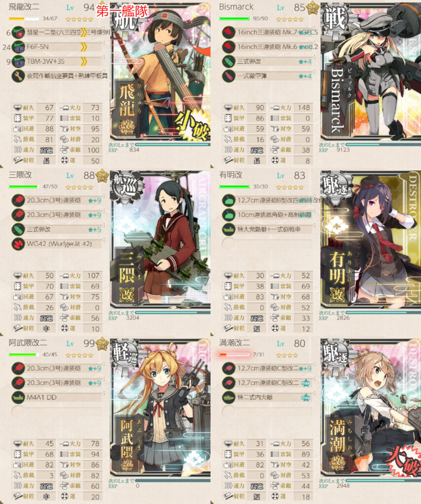Click the amphibious tank icon beside 特二式内火艇
Viewport: 421px width, 504px height.
pyautogui.click(x=228, y=398)
